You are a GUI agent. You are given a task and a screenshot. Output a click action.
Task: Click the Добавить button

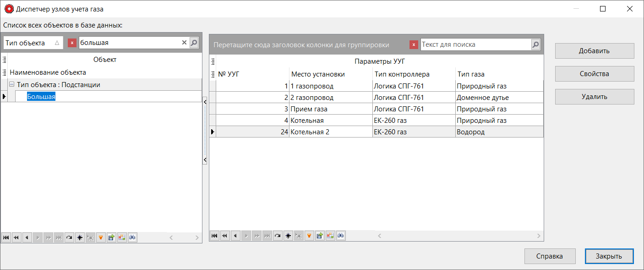pos(594,51)
